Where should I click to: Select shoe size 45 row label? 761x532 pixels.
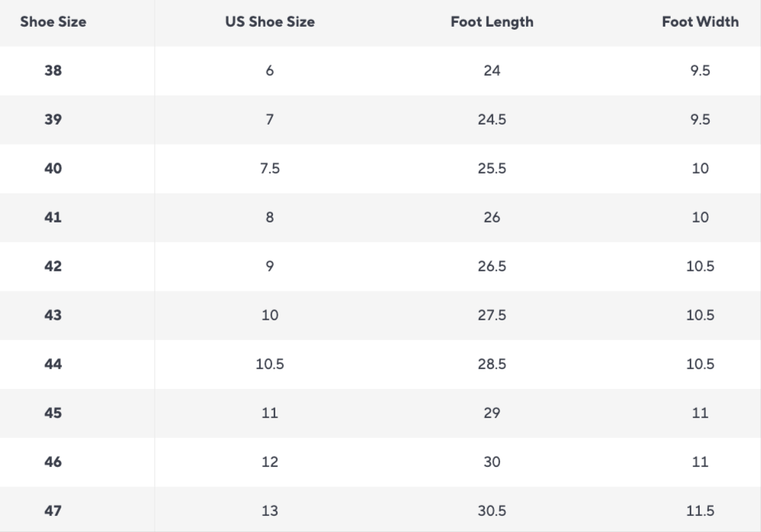53,414
